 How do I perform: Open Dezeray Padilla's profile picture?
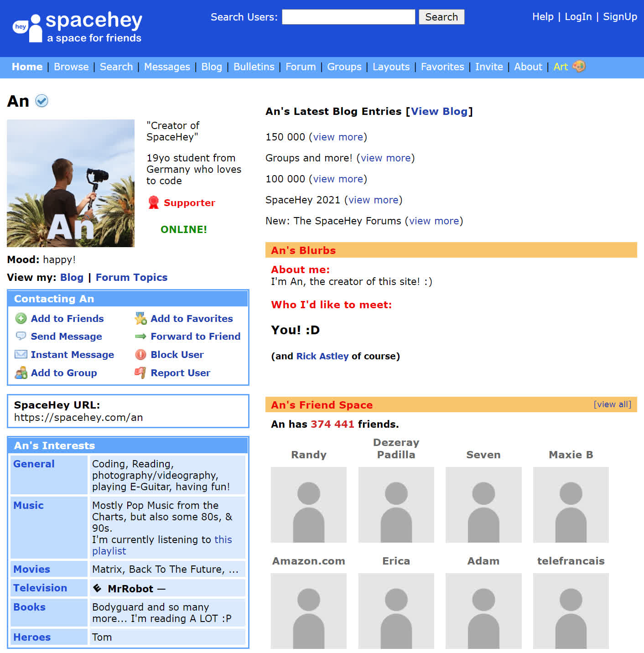coord(396,505)
